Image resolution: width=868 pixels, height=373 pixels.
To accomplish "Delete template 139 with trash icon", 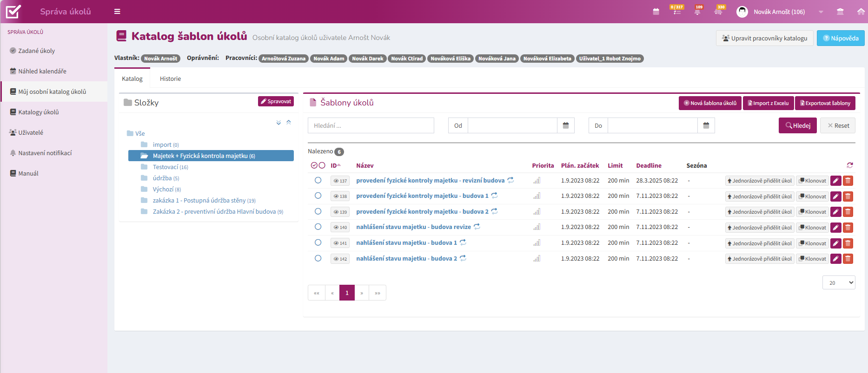I will point(848,212).
